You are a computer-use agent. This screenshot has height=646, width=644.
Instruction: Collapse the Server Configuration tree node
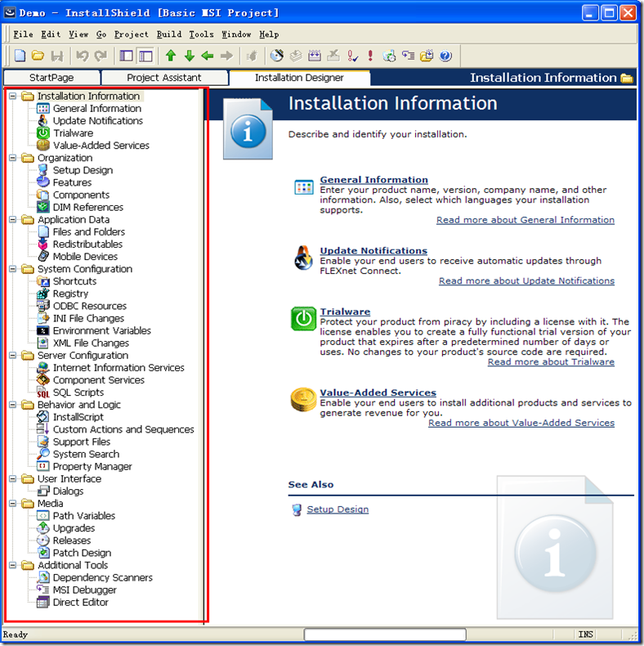point(13,355)
